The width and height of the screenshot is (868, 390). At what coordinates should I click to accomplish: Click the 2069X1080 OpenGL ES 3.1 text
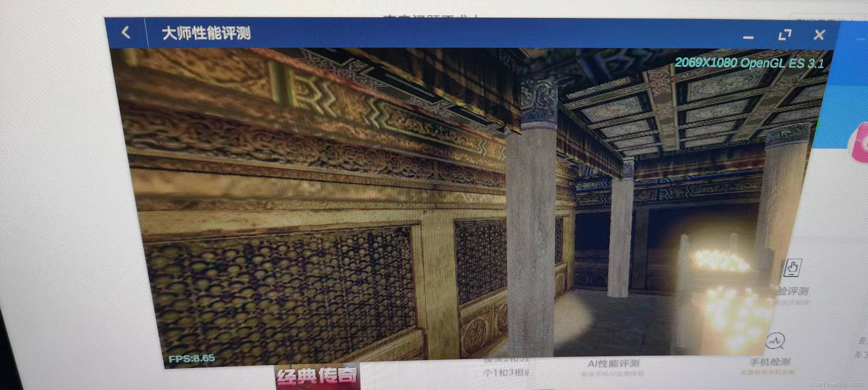point(749,63)
